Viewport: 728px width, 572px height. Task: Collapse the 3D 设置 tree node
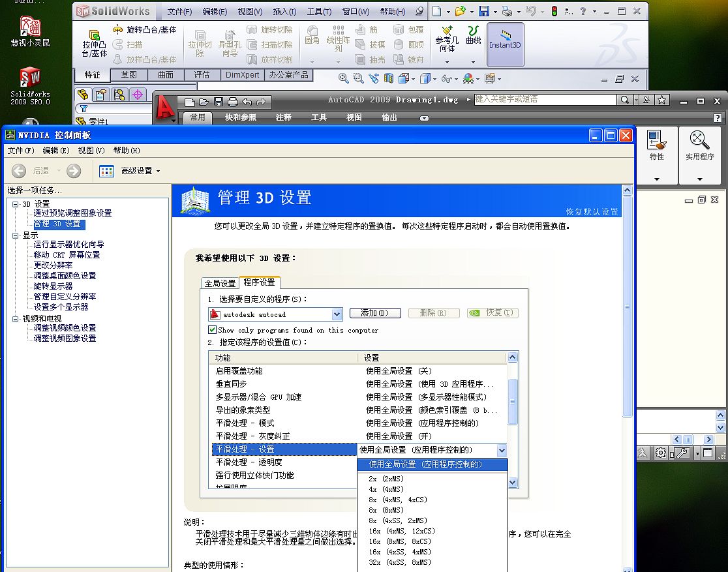pyautogui.click(x=15, y=204)
